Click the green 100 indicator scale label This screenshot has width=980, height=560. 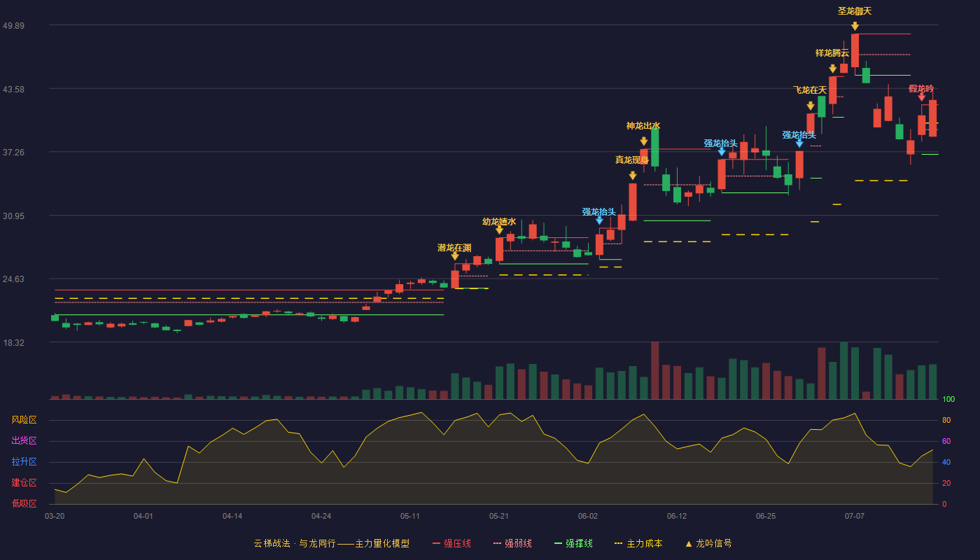click(x=948, y=400)
